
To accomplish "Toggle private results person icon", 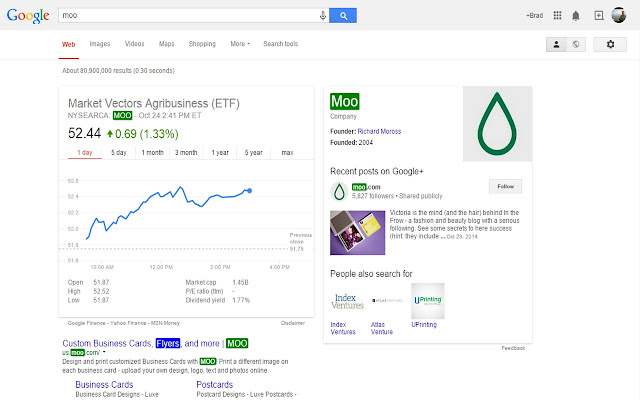I will [x=556, y=44].
